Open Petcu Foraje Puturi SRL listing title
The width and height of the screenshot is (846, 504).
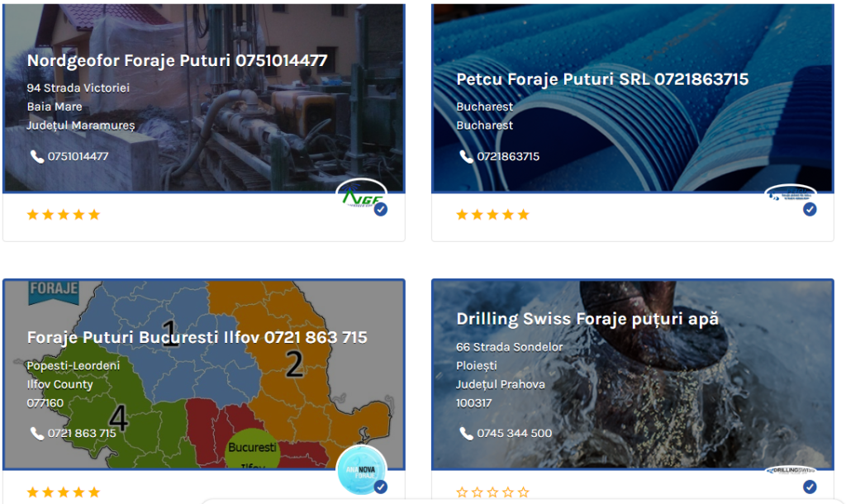602,79
